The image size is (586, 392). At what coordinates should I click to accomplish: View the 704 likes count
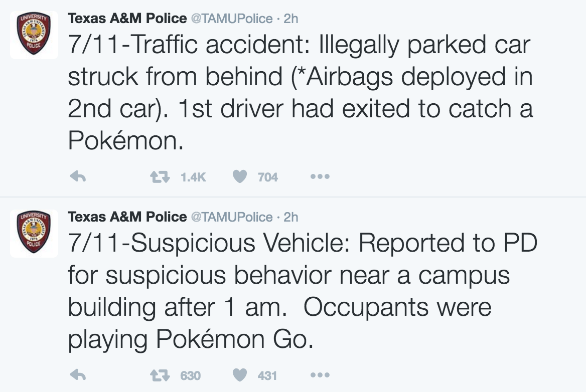pos(267,177)
